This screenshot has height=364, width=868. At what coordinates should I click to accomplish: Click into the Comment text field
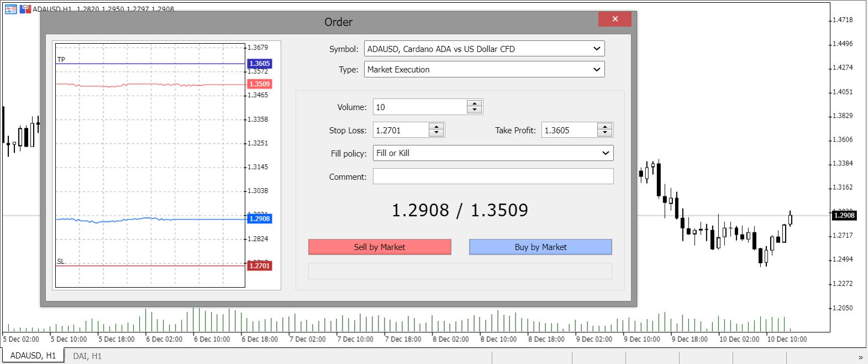point(493,176)
